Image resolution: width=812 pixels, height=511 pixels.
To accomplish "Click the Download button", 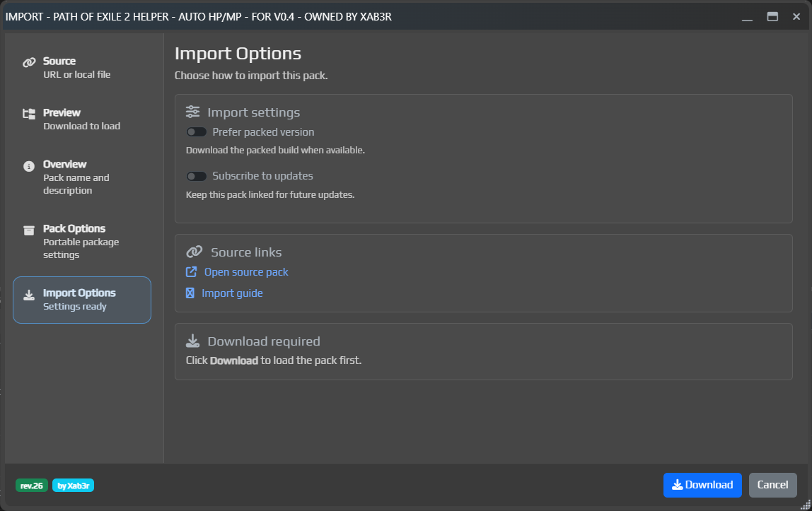I will [x=702, y=485].
